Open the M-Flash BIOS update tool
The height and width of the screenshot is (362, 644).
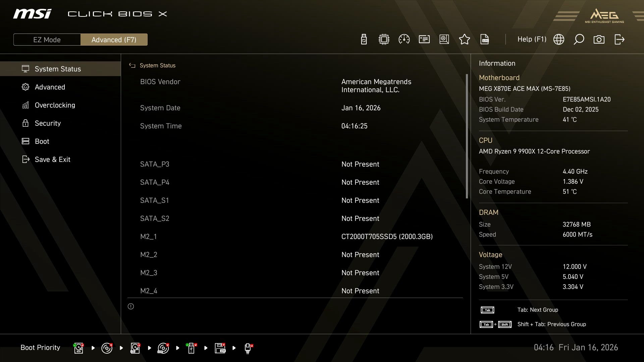pos(363,39)
